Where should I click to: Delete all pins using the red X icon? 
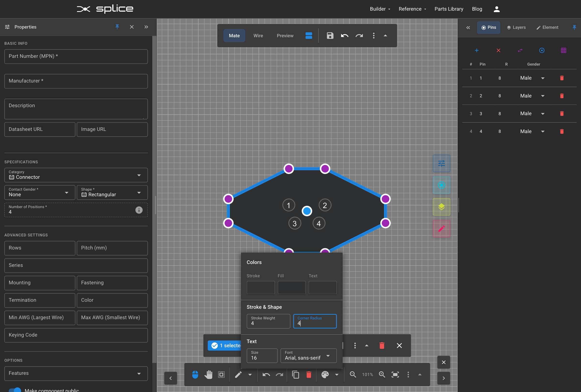click(498, 51)
